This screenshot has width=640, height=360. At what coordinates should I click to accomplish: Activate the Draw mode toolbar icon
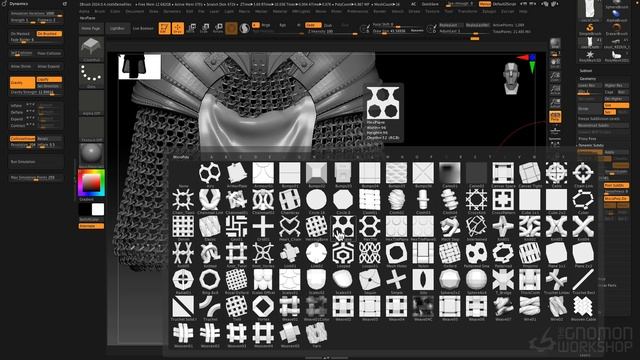[178, 28]
